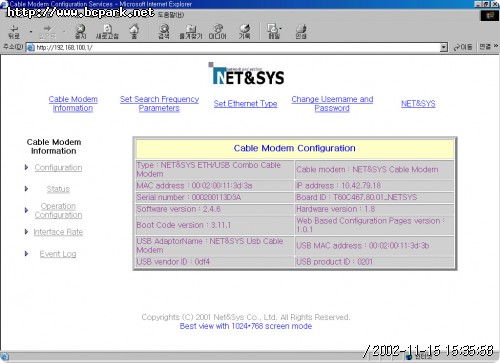Click the arrow beside Configuration
The height and width of the screenshot is (363, 500).
(27, 167)
